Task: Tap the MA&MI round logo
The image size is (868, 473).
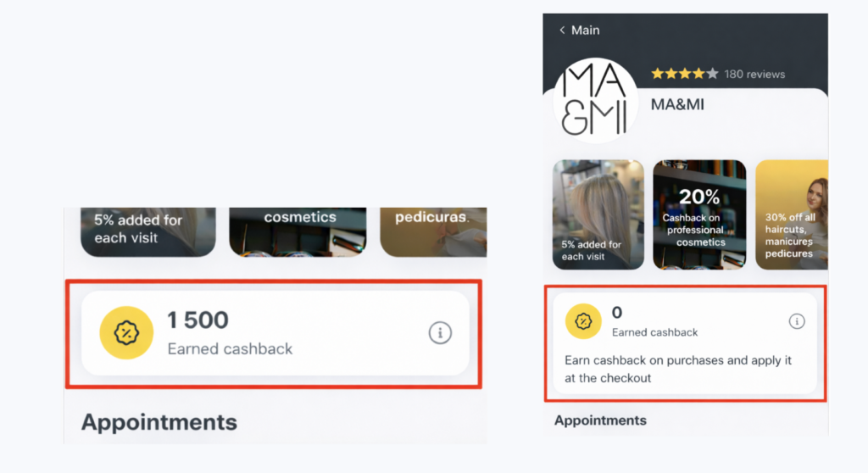Action: tap(595, 101)
